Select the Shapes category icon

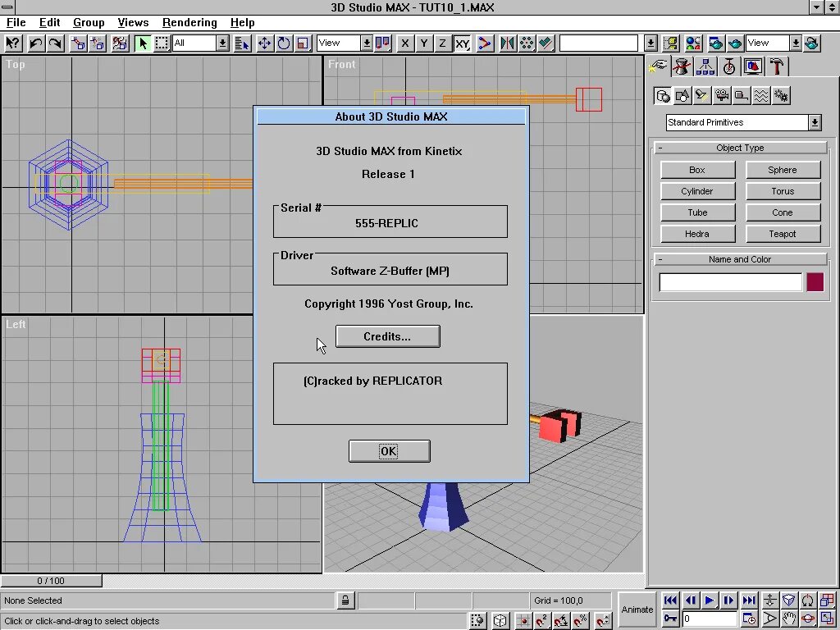coord(682,96)
